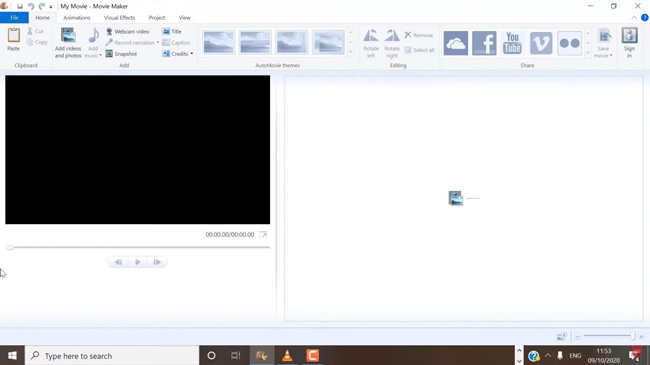650x365 pixels.
Task: Switch to the Animations tab
Action: 77,17
